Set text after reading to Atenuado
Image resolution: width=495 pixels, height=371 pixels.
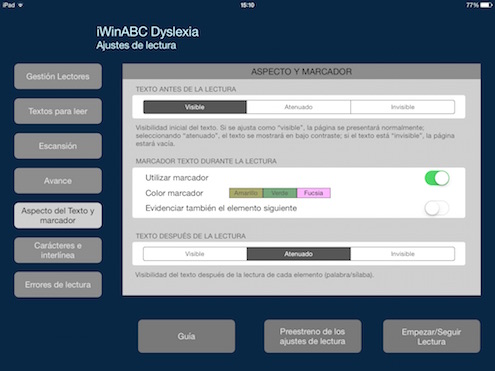pyautogui.click(x=299, y=254)
